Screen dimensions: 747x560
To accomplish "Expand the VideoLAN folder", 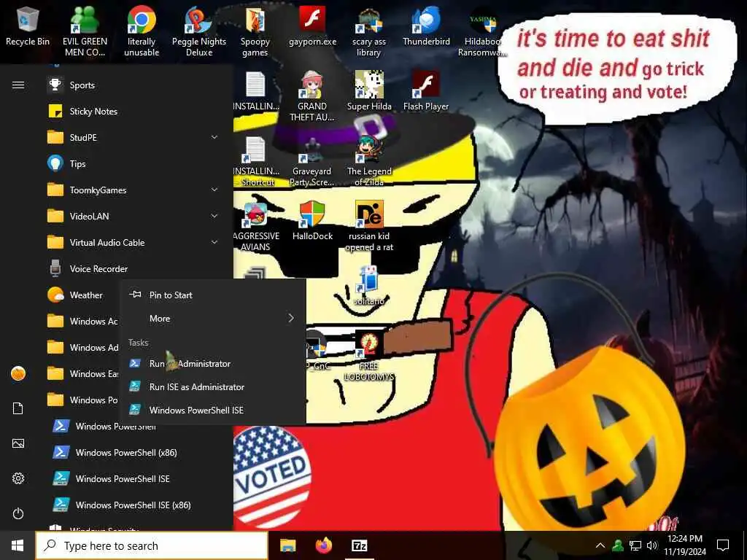I will [x=214, y=216].
